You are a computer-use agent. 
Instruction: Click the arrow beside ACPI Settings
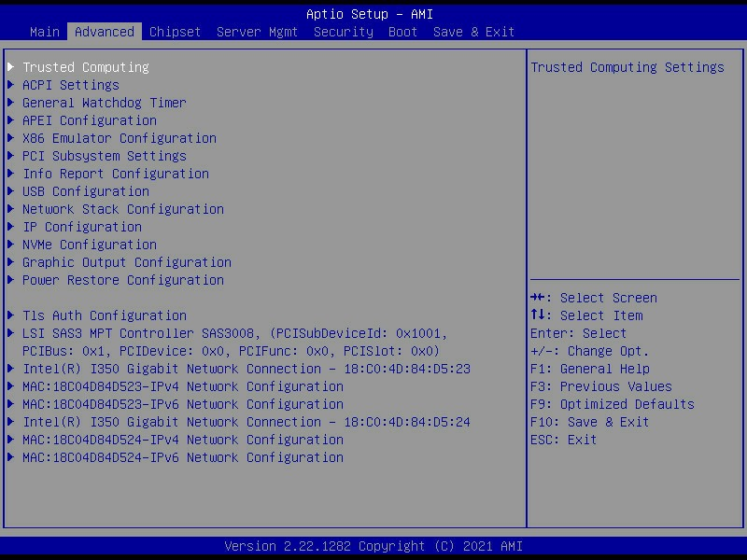11,85
